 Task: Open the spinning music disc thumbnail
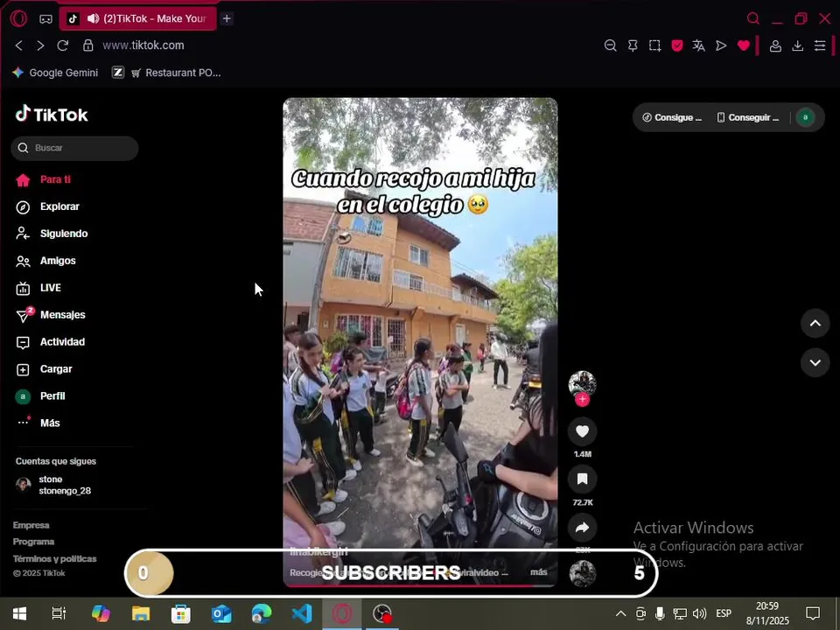pos(583,573)
